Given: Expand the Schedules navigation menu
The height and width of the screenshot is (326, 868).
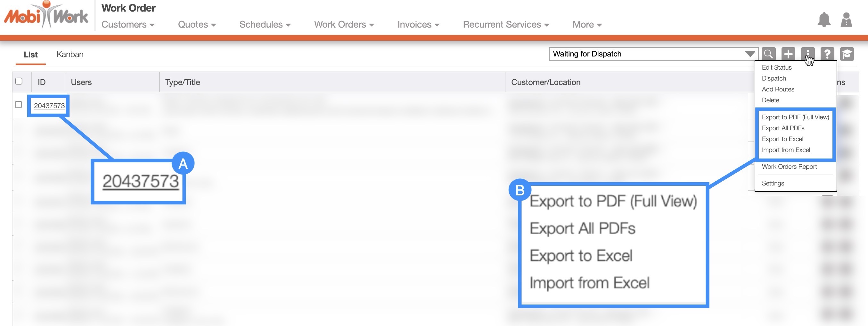Looking at the screenshot, I should [x=265, y=25].
